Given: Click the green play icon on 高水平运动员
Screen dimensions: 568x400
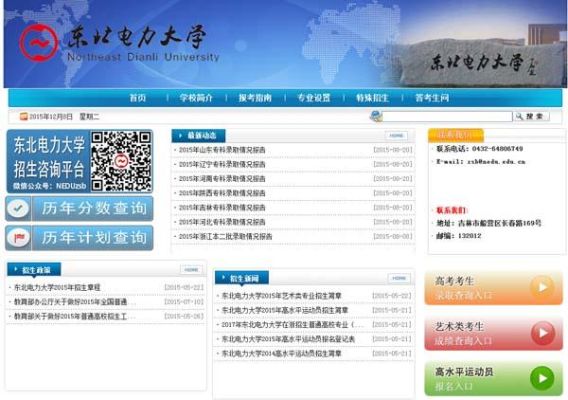Looking at the screenshot, I should [542, 378].
